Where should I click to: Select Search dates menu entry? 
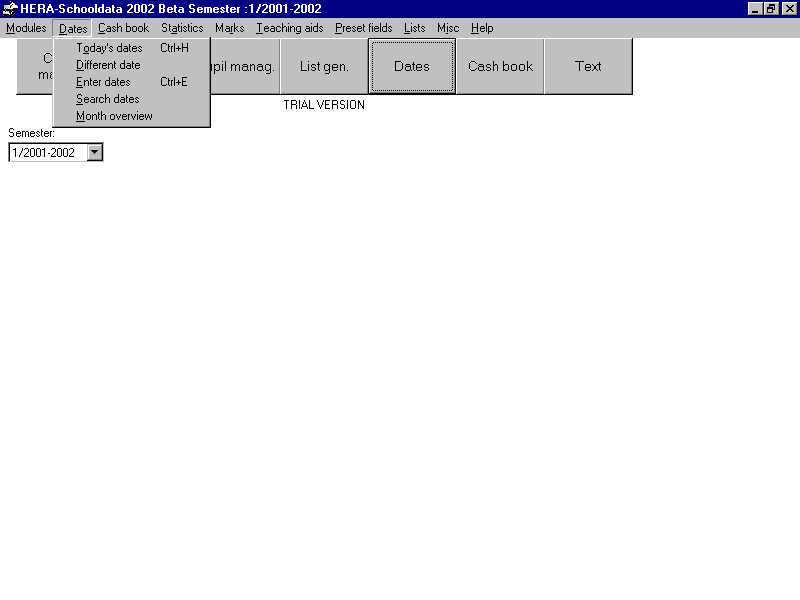tap(132, 99)
